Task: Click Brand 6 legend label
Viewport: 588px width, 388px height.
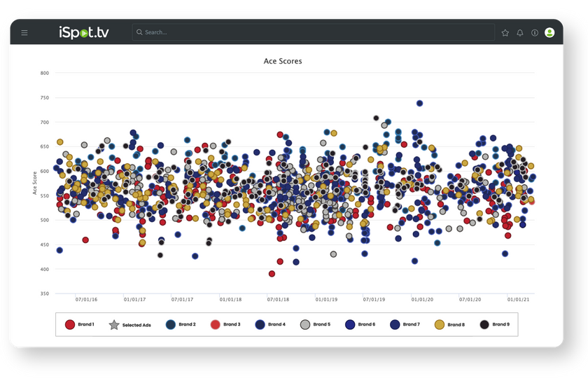Action: pyautogui.click(x=367, y=324)
